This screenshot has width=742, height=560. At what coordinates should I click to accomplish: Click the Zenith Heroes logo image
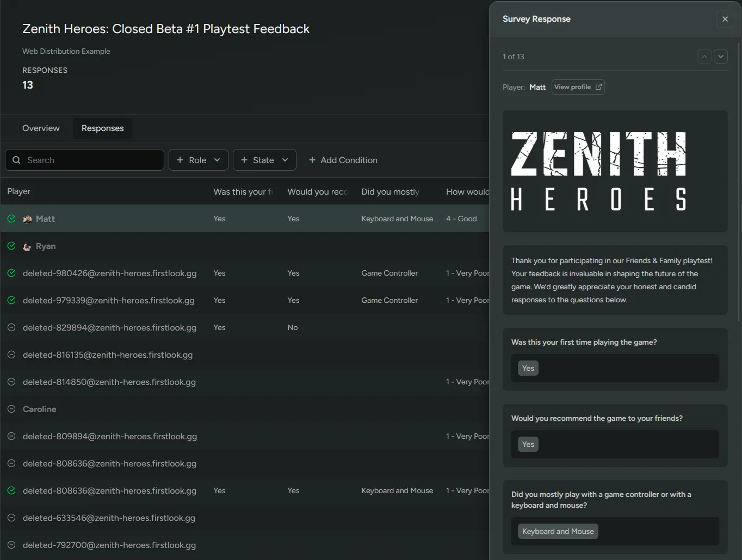coord(598,171)
